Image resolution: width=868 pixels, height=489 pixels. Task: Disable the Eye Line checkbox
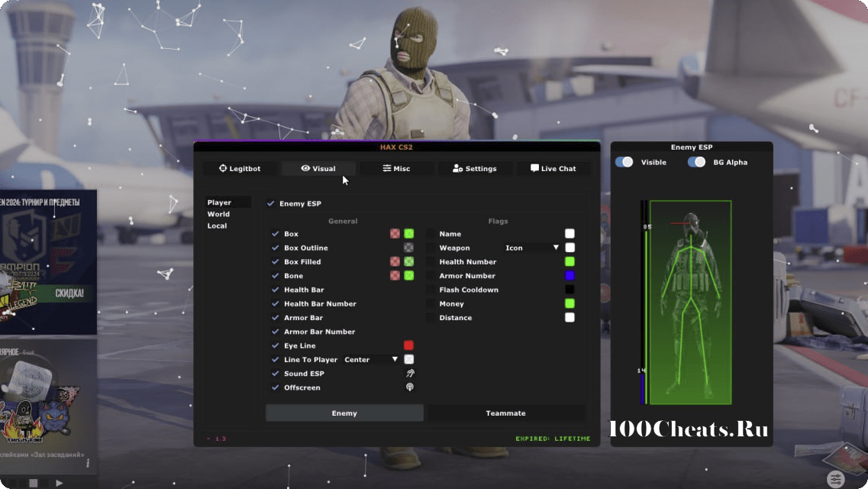click(x=275, y=345)
